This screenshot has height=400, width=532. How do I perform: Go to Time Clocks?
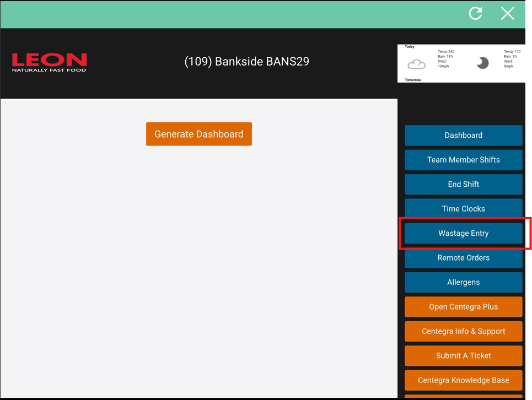463,209
